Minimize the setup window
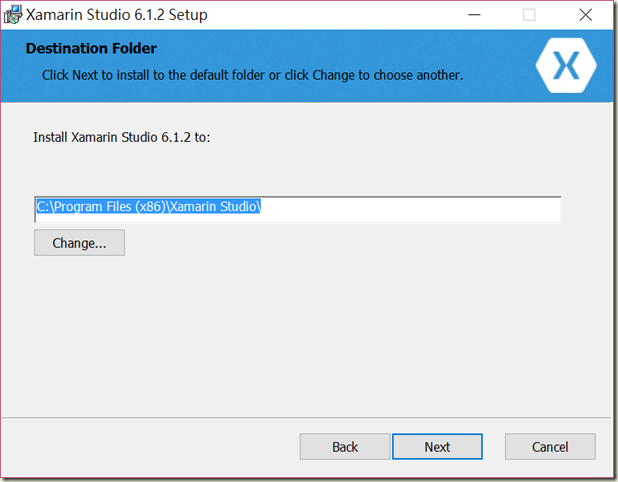 coord(474,15)
